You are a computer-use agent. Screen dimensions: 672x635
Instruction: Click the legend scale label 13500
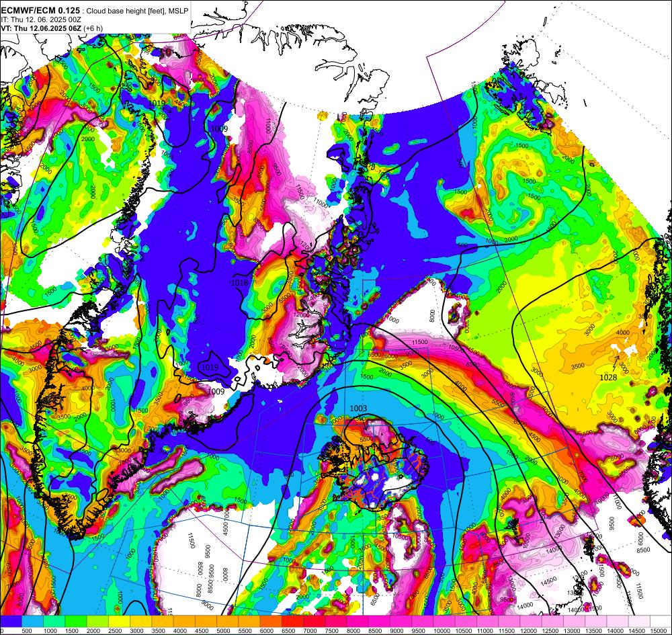pyautogui.click(x=594, y=630)
